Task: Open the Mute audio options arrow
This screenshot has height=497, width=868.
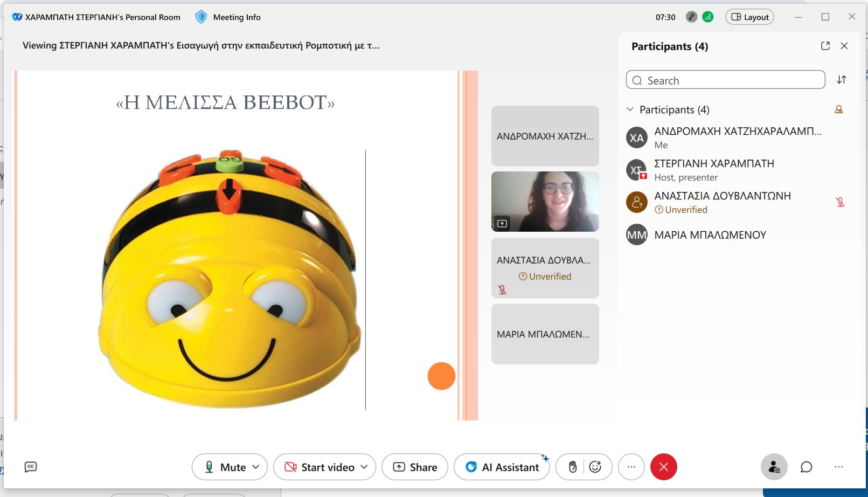Action: coord(256,467)
